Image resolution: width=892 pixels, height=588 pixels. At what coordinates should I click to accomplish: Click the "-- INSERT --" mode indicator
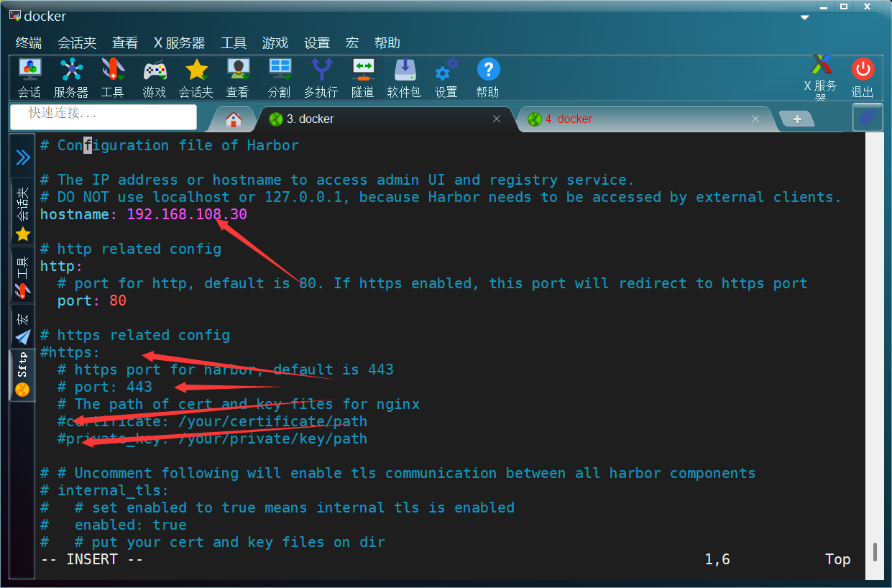pyautogui.click(x=91, y=559)
